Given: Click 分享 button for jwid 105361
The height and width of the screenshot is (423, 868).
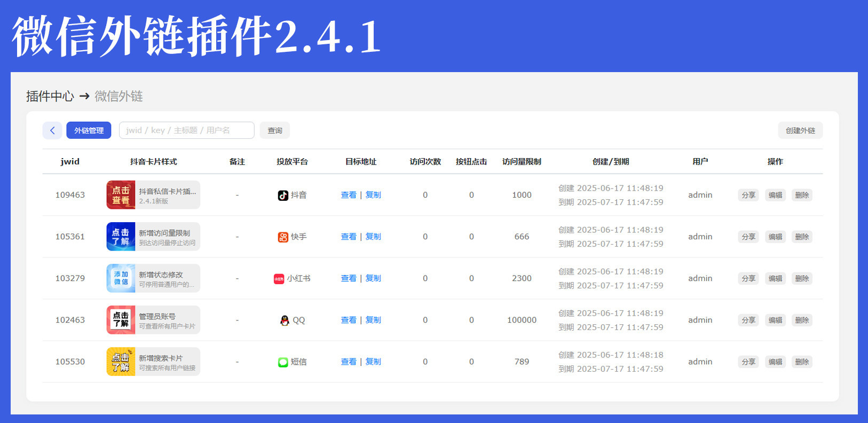Looking at the screenshot, I should (748, 237).
